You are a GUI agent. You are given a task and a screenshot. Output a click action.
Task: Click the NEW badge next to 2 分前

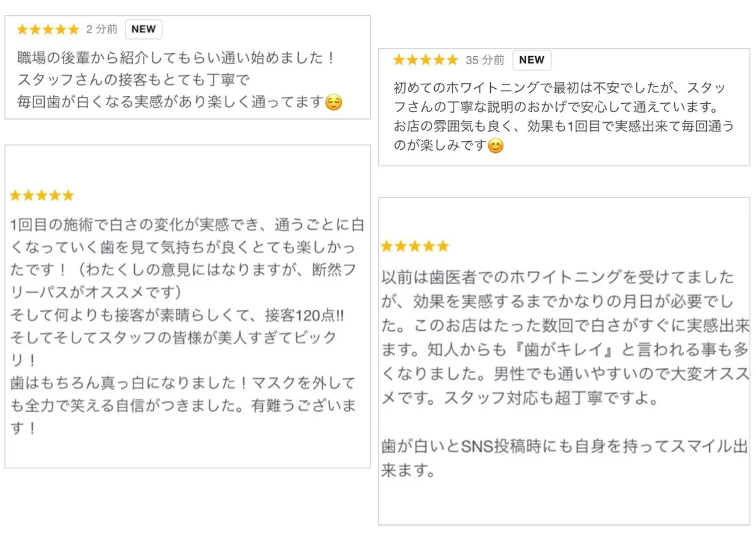pos(144,29)
